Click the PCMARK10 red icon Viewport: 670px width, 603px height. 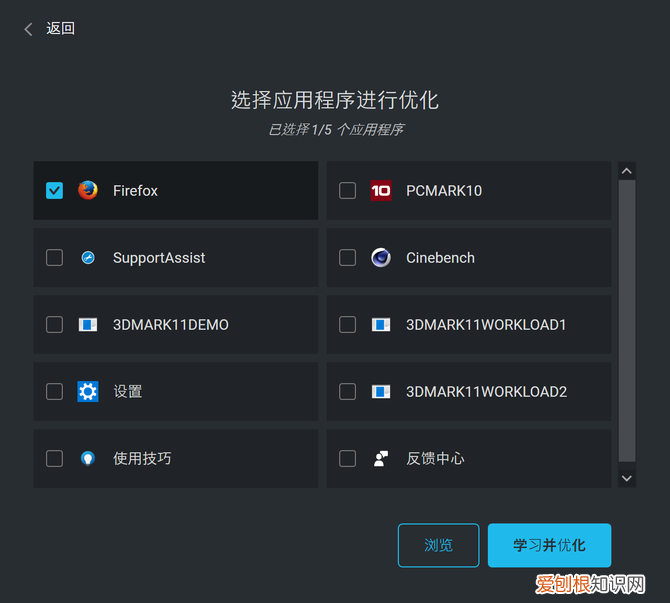[381, 191]
